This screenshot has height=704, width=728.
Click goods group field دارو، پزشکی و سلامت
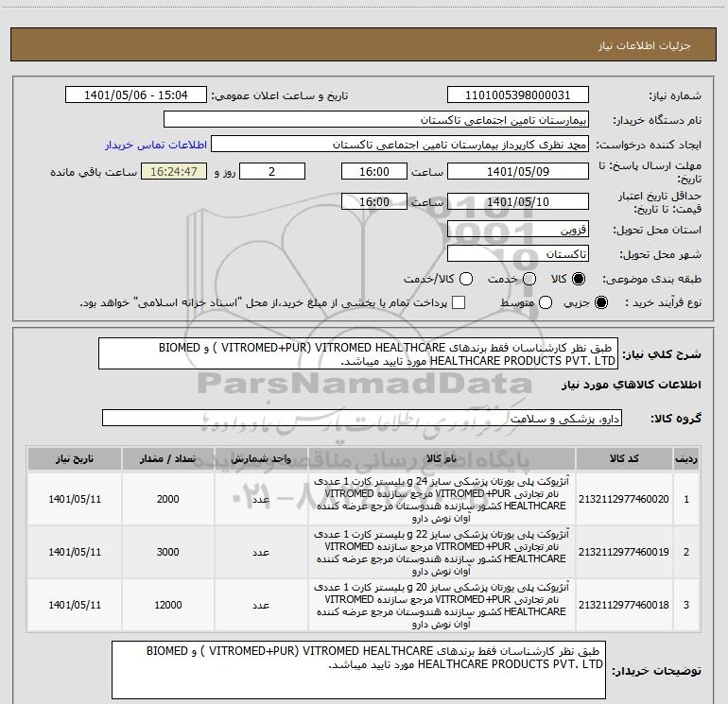(362, 418)
